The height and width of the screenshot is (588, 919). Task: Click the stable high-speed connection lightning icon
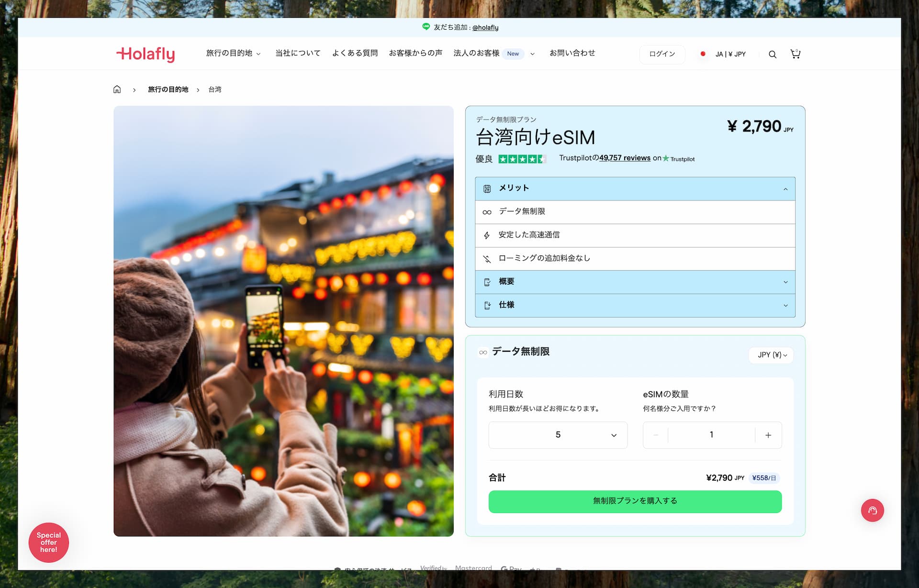tap(487, 234)
